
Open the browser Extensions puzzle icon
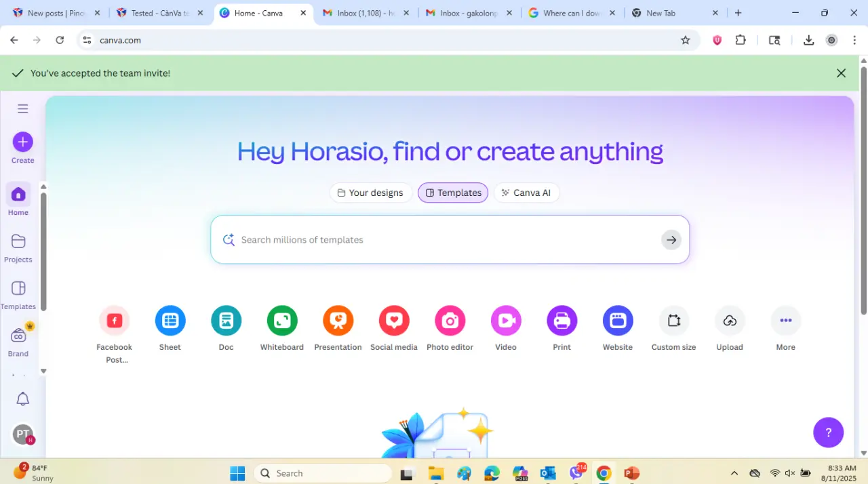741,40
